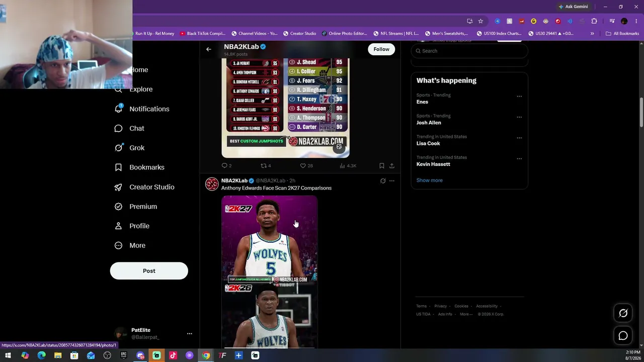Open Notifications in the sidebar
Viewport: 644px width, 362px height.
point(142,109)
